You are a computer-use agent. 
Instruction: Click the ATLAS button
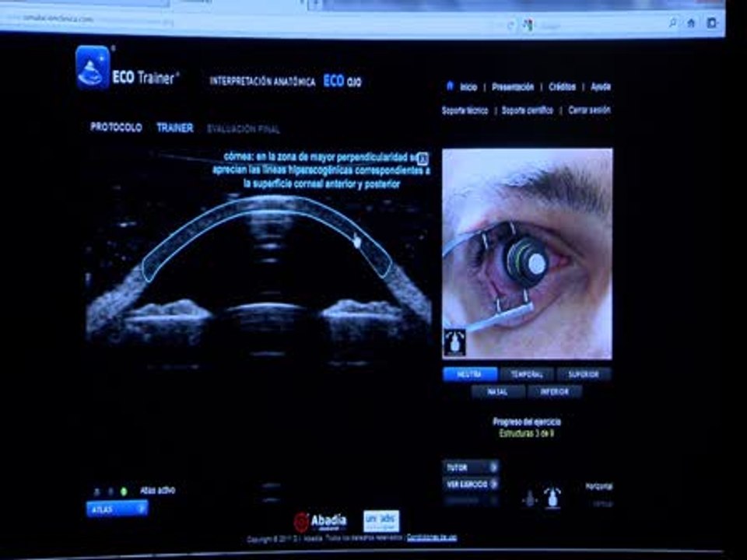click(117, 509)
